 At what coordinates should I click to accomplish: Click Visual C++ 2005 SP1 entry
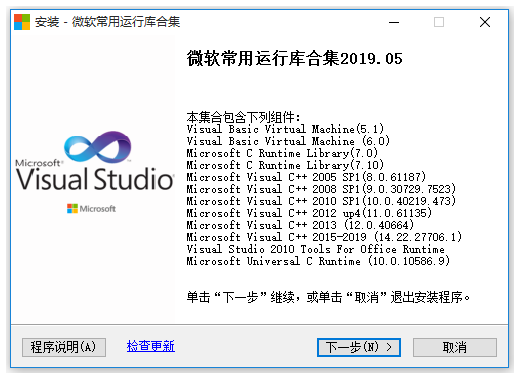pyautogui.click(x=306, y=177)
